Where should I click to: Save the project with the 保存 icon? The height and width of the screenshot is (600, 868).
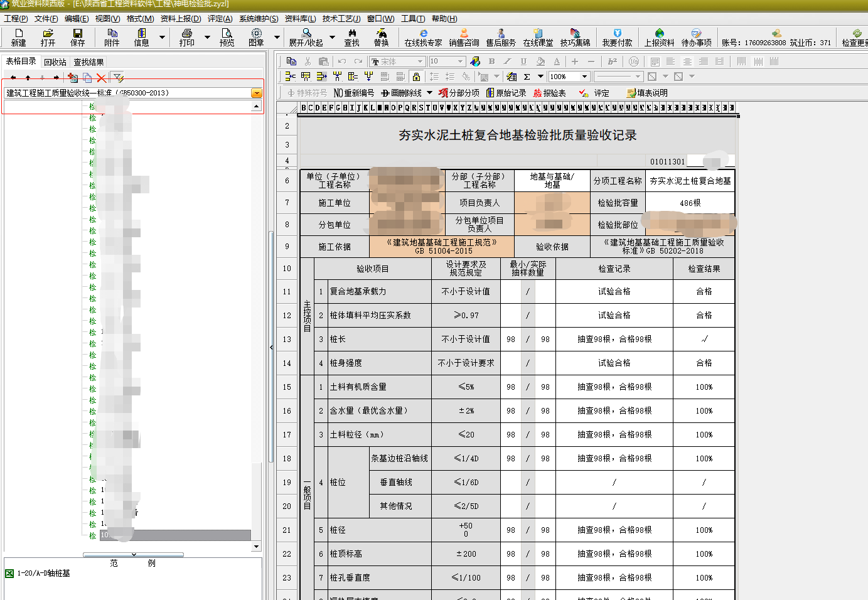coord(77,37)
